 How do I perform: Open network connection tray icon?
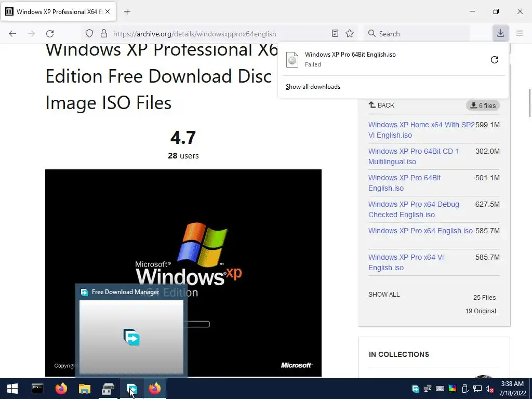point(477,389)
